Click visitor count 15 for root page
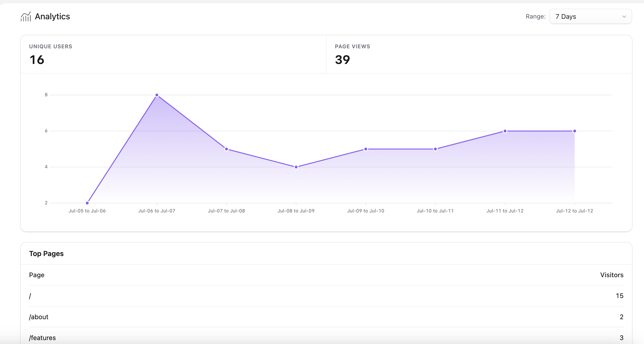This screenshot has height=344, width=644. 619,296
